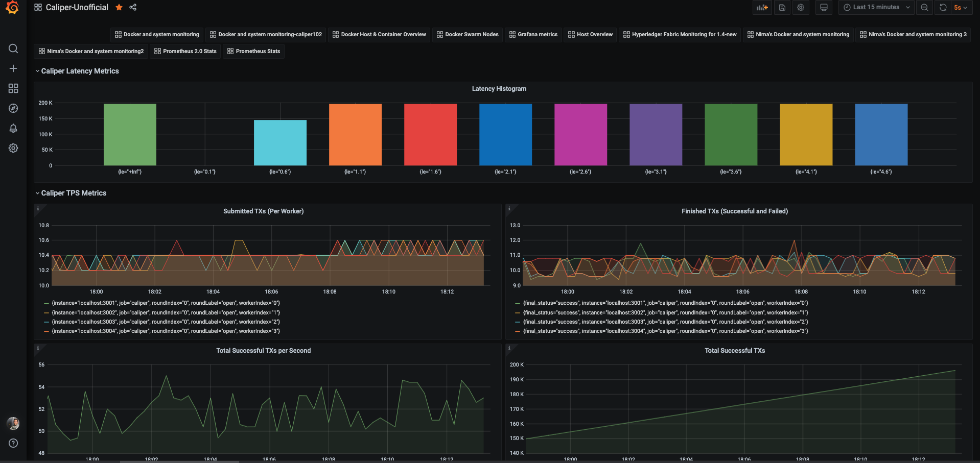Image resolution: width=980 pixels, height=463 pixels.
Task: Show info icon on Submitted TXs panel
Action: [38, 208]
